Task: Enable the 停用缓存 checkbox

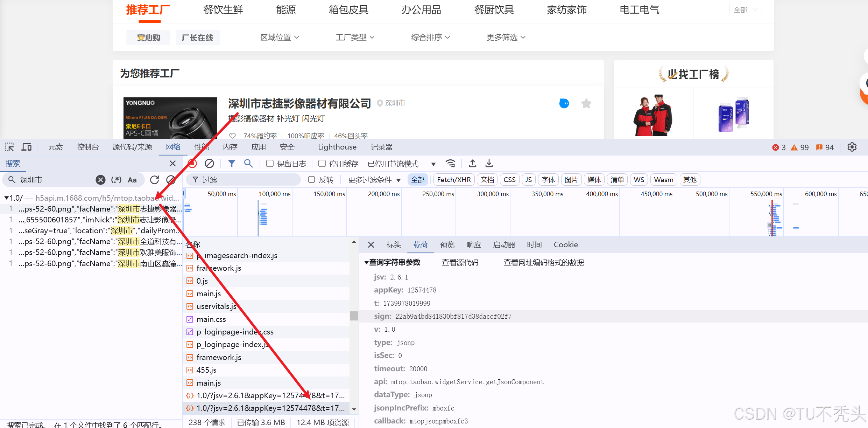Action: (x=322, y=164)
